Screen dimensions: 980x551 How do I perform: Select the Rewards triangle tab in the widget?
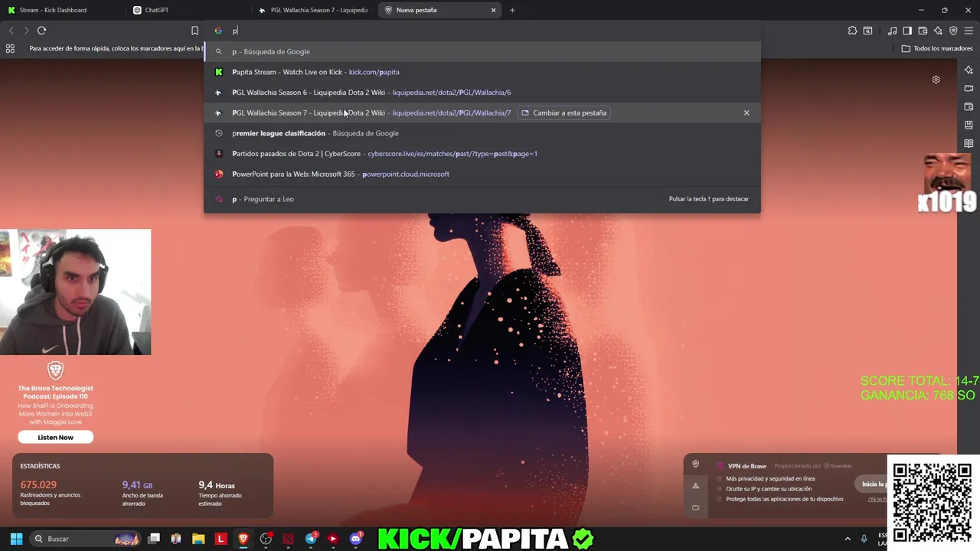point(695,486)
